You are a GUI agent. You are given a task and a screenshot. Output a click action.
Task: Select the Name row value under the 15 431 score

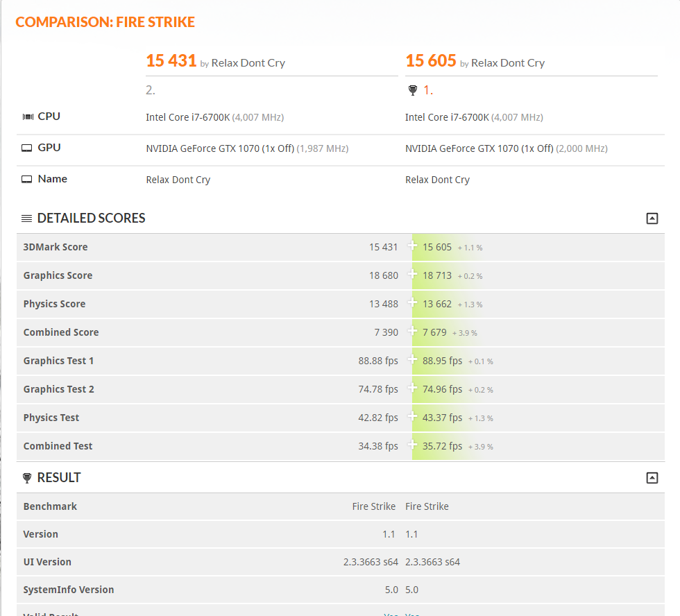[178, 180]
